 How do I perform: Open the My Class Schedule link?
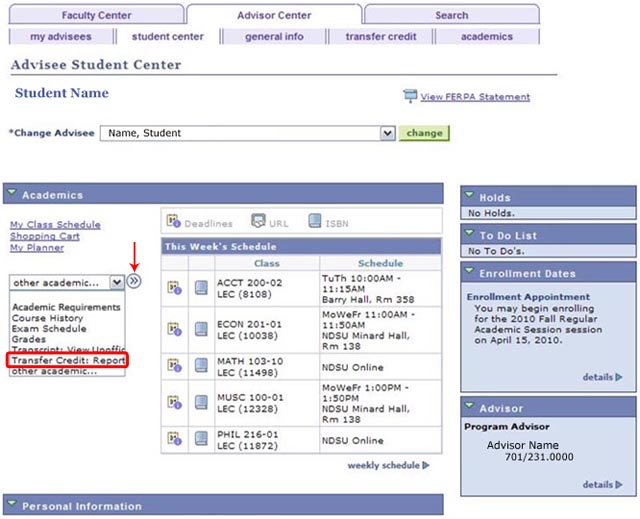pos(55,225)
